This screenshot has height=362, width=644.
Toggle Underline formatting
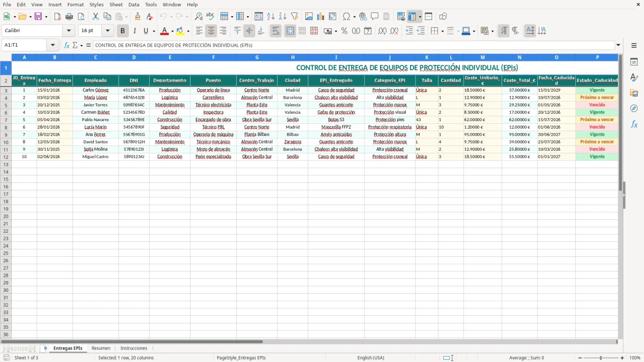(x=145, y=31)
